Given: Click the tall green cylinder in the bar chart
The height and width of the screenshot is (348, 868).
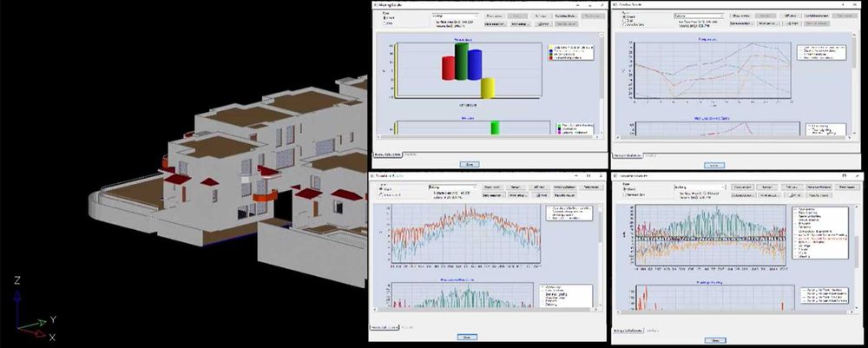Looking at the screenshot, I should pyautogui.click(x=461, y=62).
